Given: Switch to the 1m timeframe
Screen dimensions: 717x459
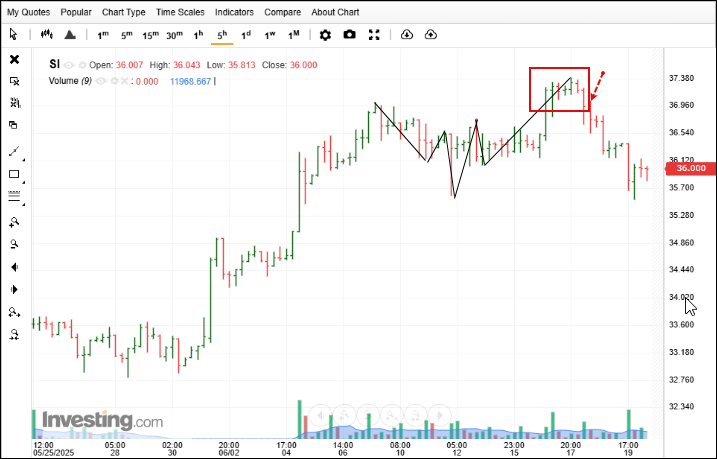Looking at the screenshot, I should tap(103, 35).
